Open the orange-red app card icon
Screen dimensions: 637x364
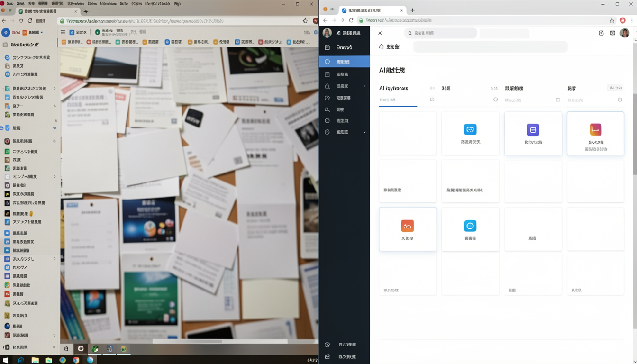point(408,226)
